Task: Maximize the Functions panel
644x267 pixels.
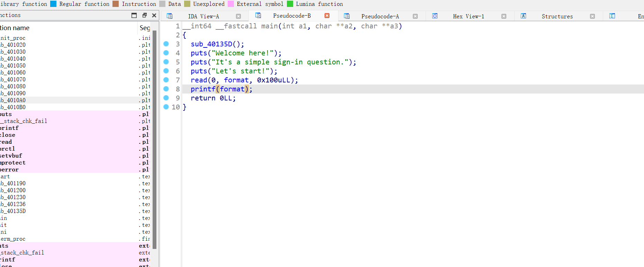Action: 134,15
